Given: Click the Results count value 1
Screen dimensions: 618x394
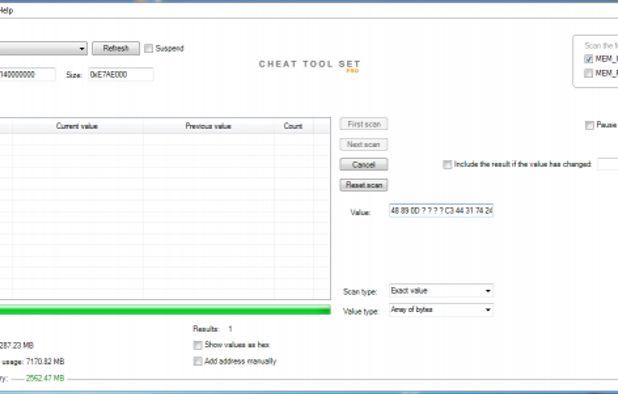Looking at the screenshot, I should click(230, 329).
